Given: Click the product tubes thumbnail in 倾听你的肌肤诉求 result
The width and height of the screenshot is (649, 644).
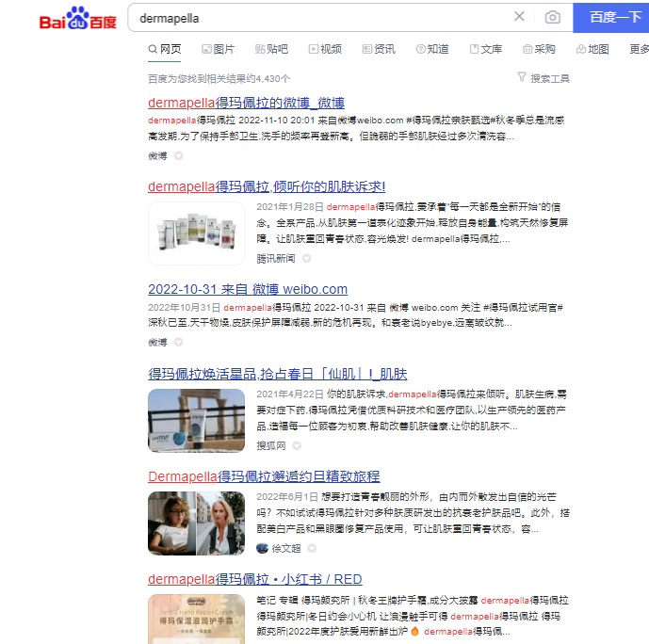Looking at the screenshot, I should tap(196, 233).
